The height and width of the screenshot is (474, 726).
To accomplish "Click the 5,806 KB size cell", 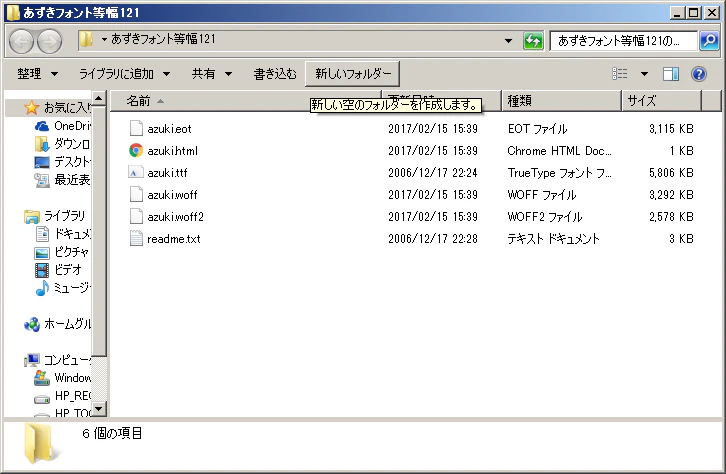I will [x=671, y=173].
